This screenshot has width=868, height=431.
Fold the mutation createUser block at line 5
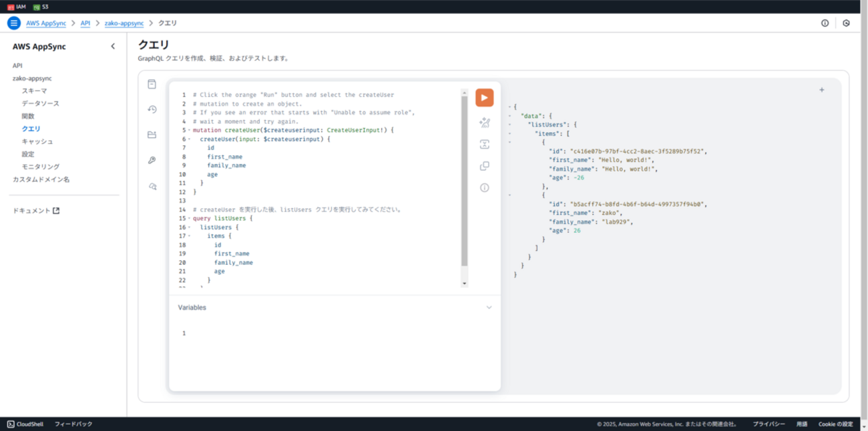click(x=190, y=131)
